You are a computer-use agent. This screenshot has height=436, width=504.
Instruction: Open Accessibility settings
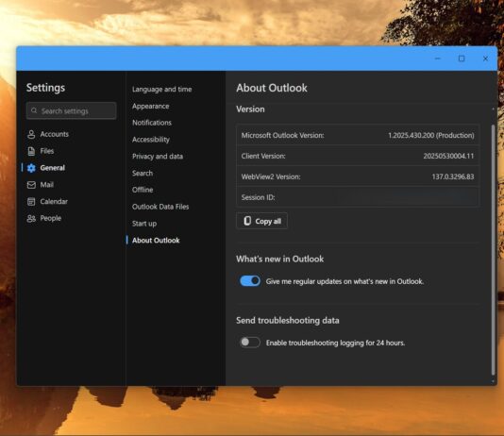[x=151, y=140]
